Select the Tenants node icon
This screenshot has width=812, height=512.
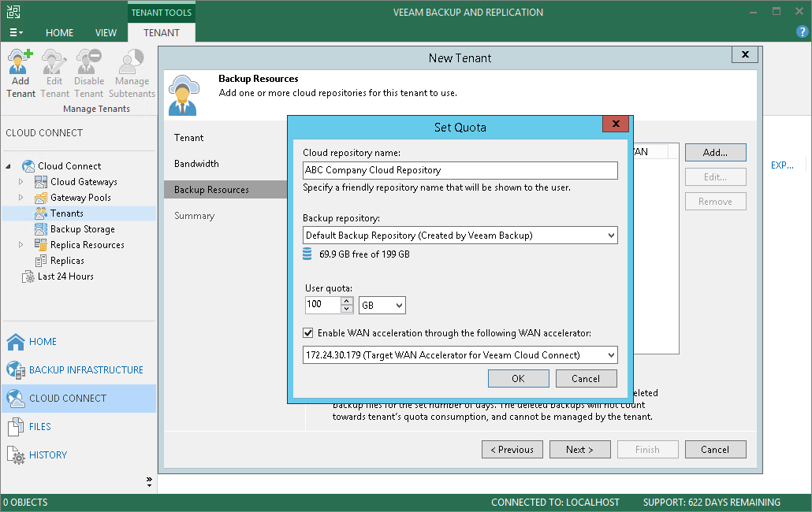pyautogui.click(x=41, y=213)
